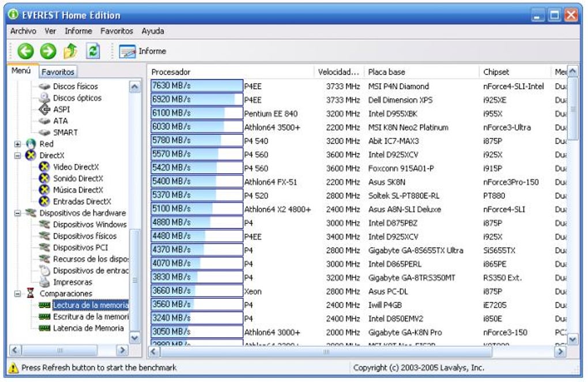The height and width of the screenshot is (382, 588).
Task: Switch to the Favoritos tab
Action: pyautogui.click(x=58, y=72)
